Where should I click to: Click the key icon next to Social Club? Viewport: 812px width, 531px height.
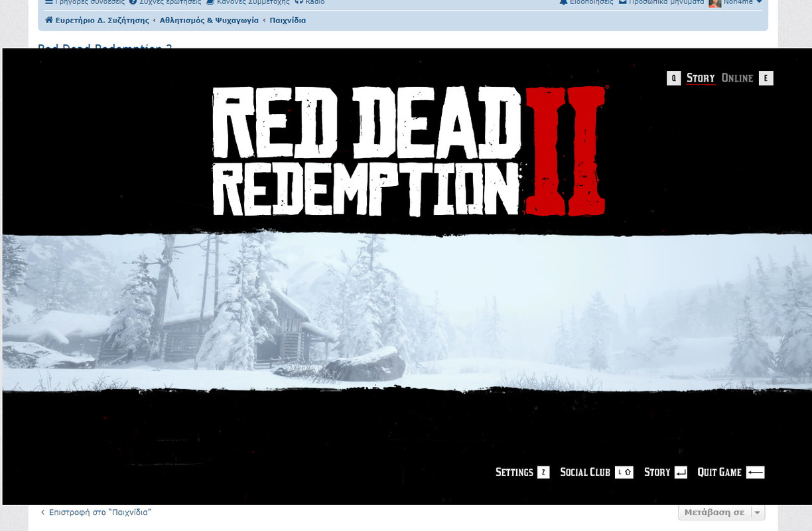(x=624, y=472)
